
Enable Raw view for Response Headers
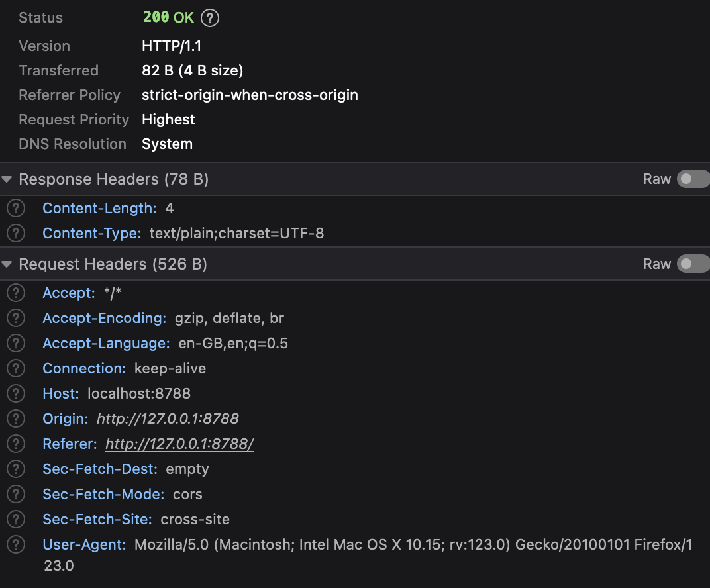coord(692,179)
